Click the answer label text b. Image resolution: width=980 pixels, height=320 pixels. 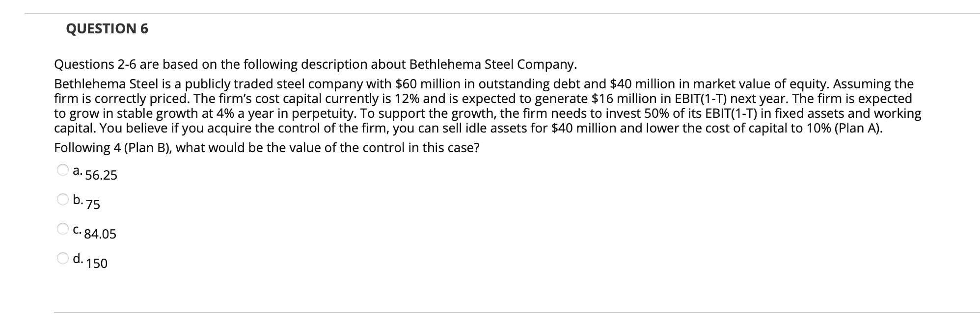click(x=78, y=200)
